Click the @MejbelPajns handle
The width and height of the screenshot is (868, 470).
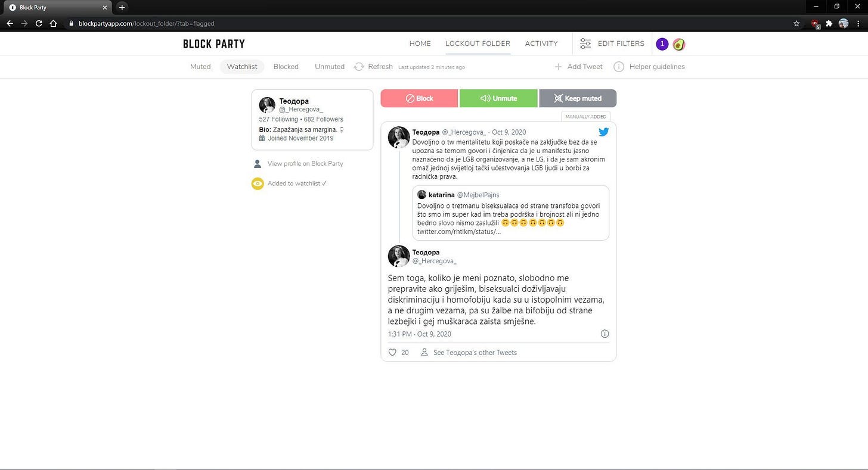[x=478, y=195]
